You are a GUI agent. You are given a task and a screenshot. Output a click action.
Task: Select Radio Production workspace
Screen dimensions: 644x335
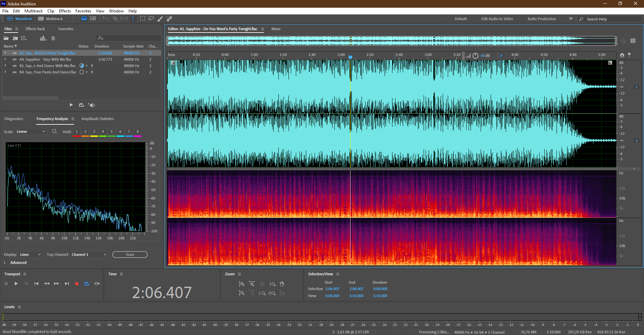point(542,19)
